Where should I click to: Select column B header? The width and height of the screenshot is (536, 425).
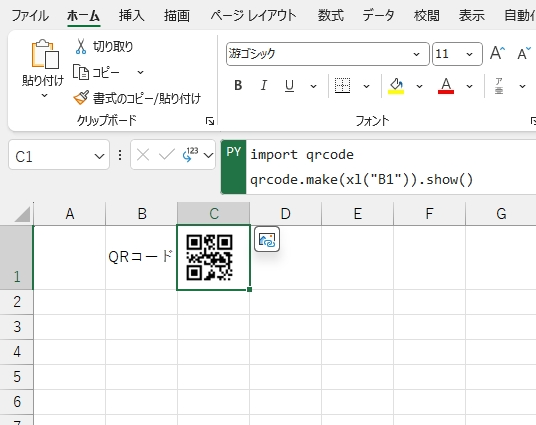tap(142, 214)
